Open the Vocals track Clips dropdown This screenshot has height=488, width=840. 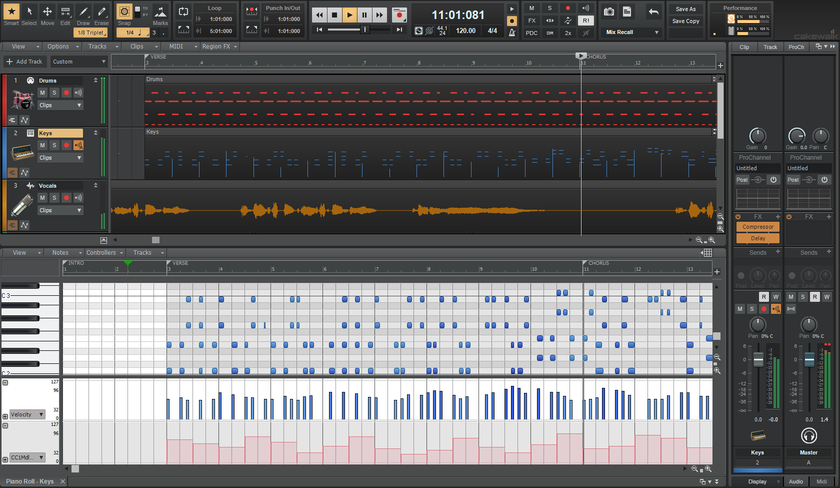[x=60, y=210]
